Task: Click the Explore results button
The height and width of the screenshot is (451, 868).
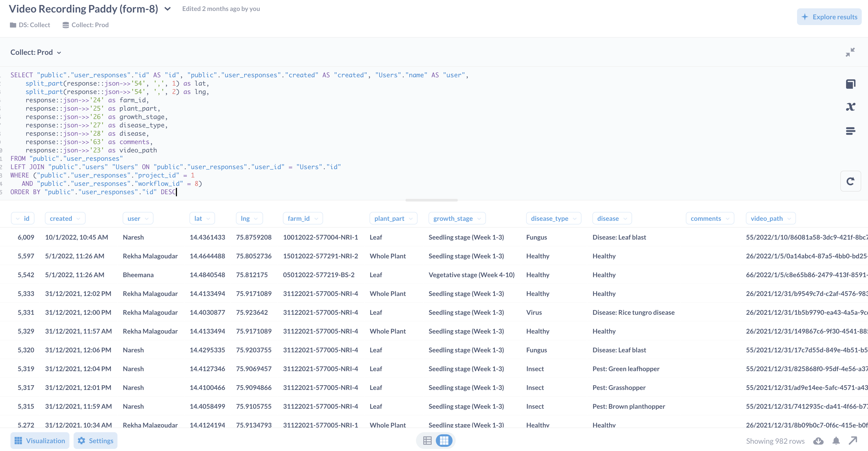Action: (829, 16)
